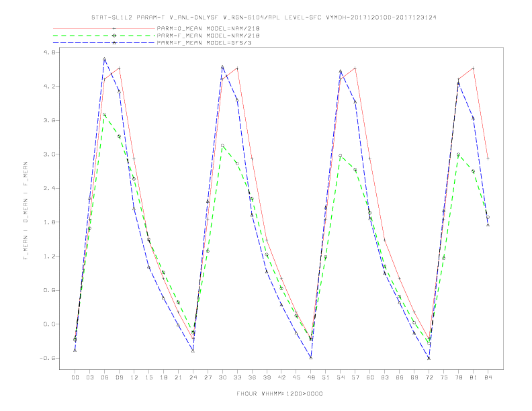Select legend entry PARM=F_MEAN MODEL=NAM/218
The width and height of the screenshot is (532, 411).
tap(208, 36)
